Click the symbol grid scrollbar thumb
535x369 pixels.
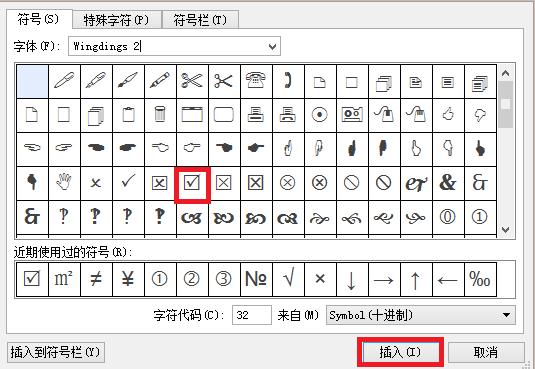coord(506,104)
